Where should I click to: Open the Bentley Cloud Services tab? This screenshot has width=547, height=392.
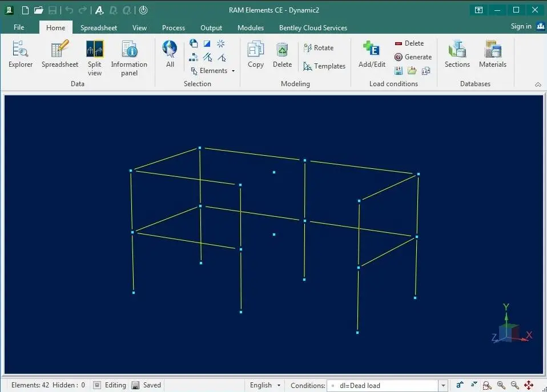point(313,27)
